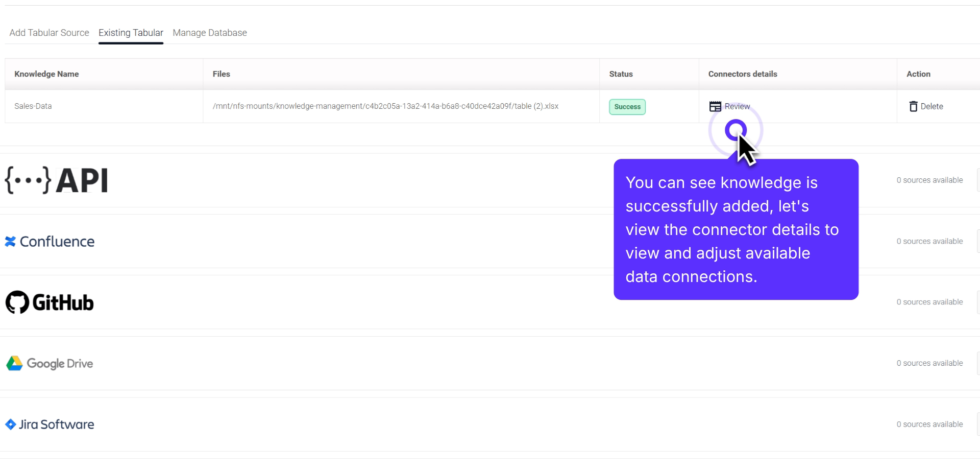Select the Existing Tabular tab

click(131, 33)
